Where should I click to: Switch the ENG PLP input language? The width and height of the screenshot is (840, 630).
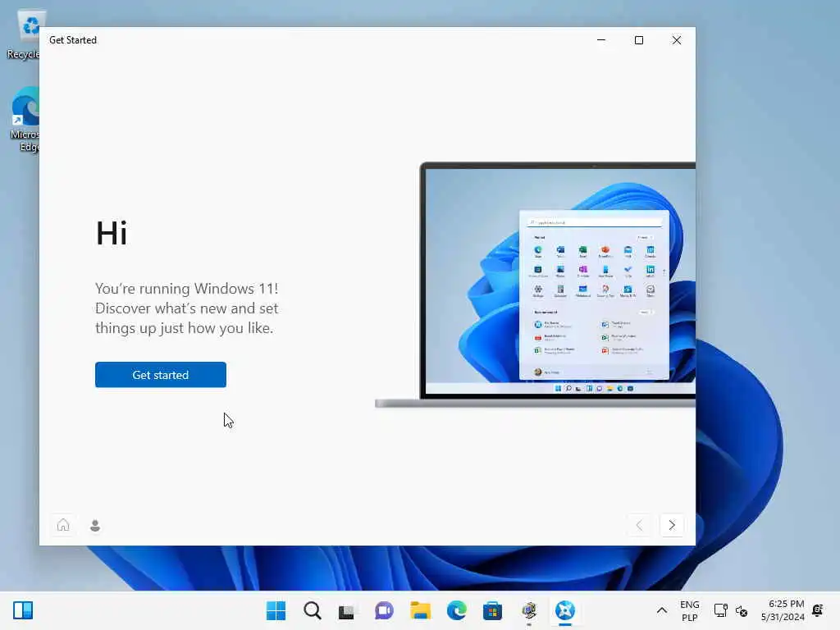point(689,610)
